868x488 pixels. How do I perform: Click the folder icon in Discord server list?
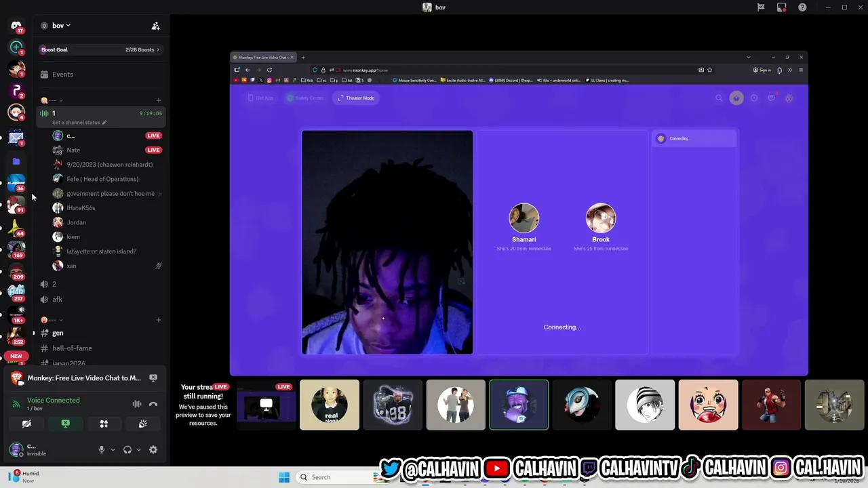[x=16, y=161]
